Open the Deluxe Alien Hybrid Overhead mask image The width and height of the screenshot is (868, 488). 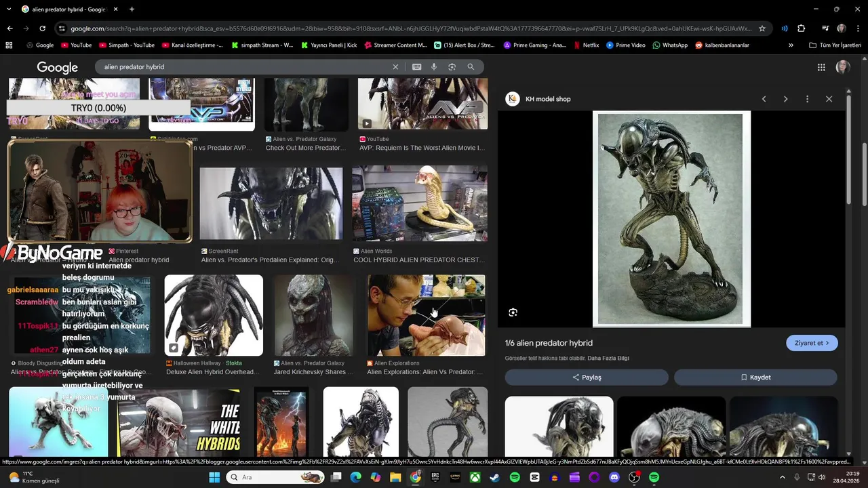214,315
